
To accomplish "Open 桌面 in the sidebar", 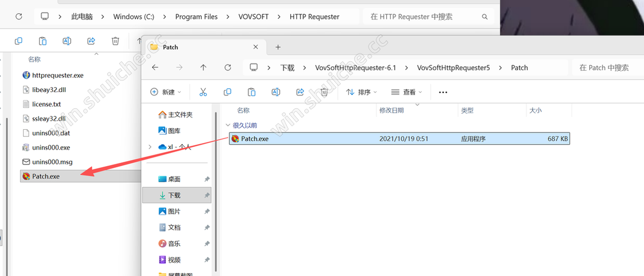I will (170, 179).
